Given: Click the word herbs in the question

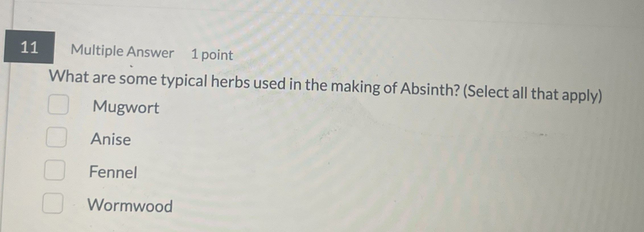Looking at the screenshot, I should click(x=230, y=82).
